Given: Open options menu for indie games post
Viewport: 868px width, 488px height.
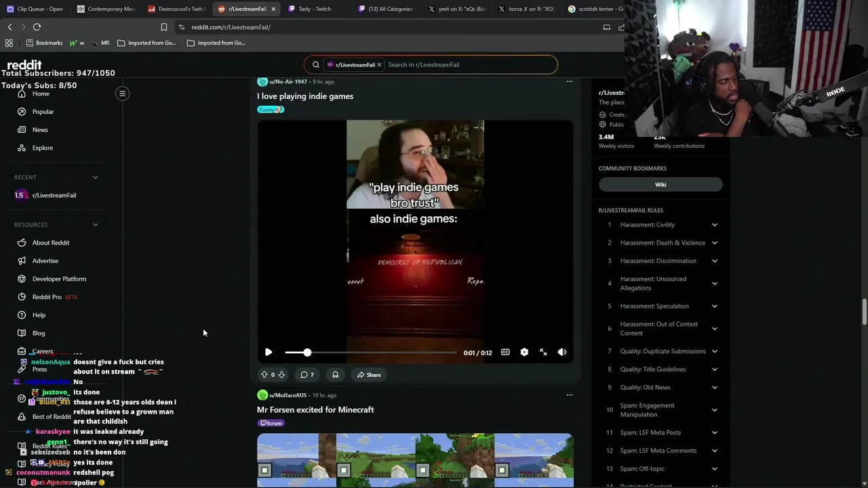Looking at the screenshot, I should pyautogui.click(x=570, y=81).
